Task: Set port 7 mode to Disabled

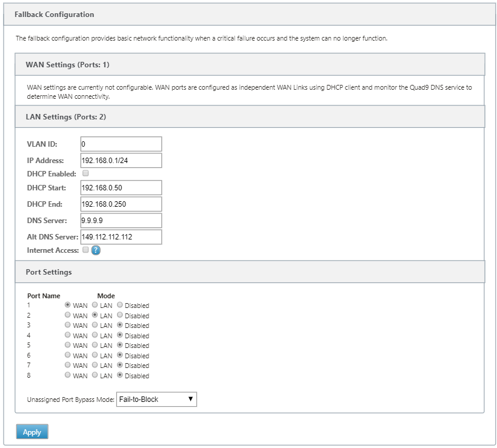Action: (120, 365)
